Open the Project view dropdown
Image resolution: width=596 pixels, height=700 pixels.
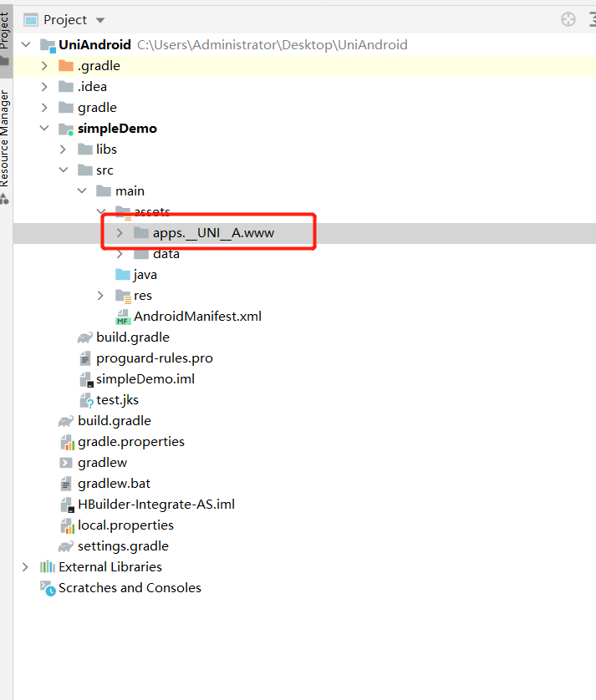click(x=100, y=20)
